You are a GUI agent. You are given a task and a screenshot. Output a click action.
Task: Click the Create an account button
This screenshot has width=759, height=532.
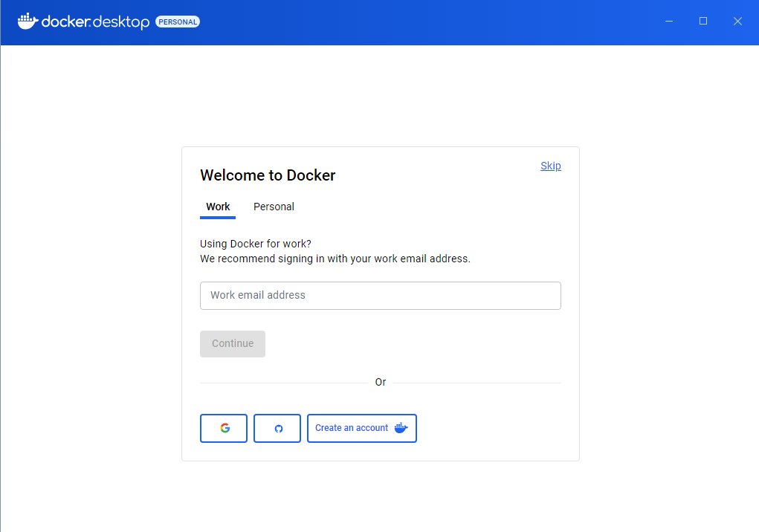click(x=352, y=428)
